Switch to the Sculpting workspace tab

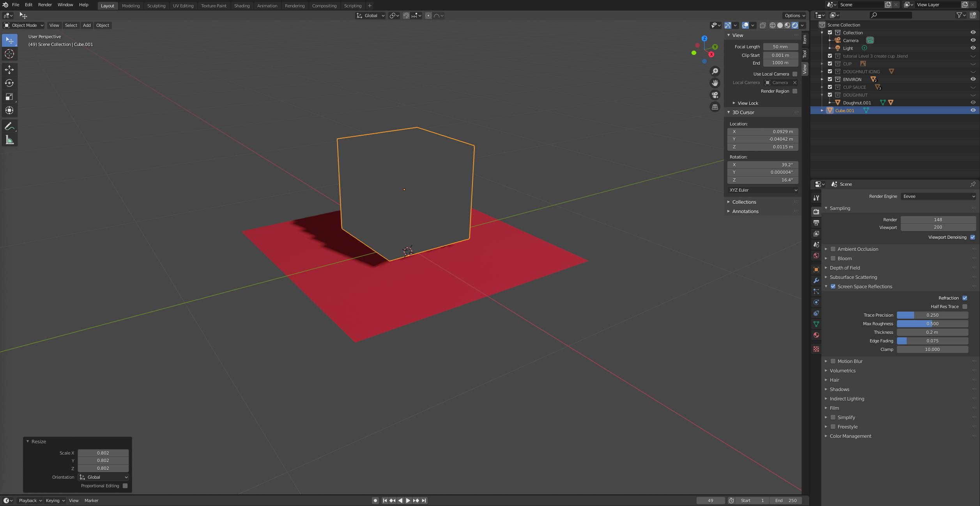156,6
